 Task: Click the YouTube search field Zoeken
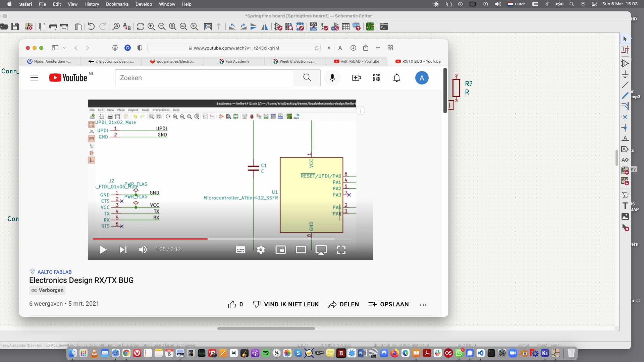click(205, 78)
